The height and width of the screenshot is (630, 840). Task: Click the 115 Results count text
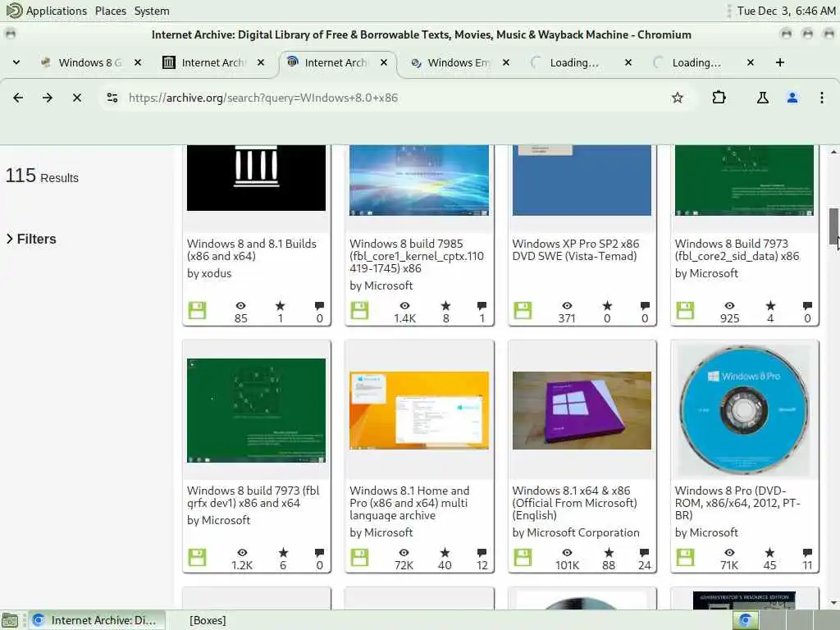[x=42, y=176]
